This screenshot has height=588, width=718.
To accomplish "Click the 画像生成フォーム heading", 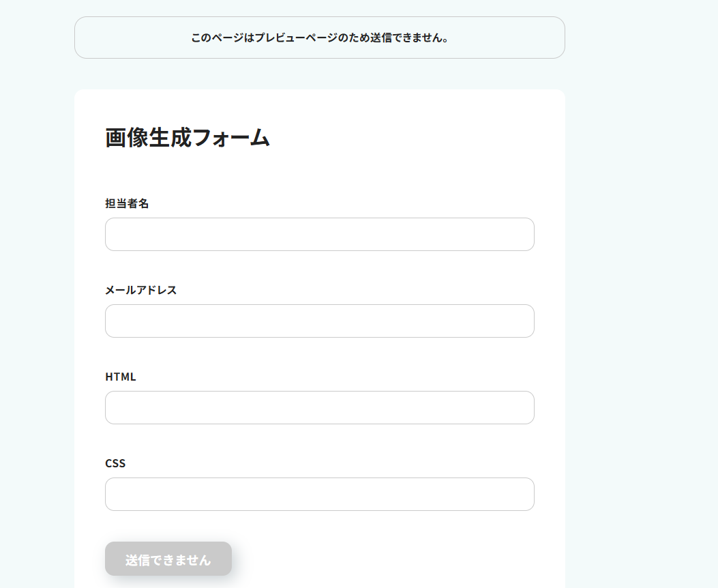I will pos(188,138).
